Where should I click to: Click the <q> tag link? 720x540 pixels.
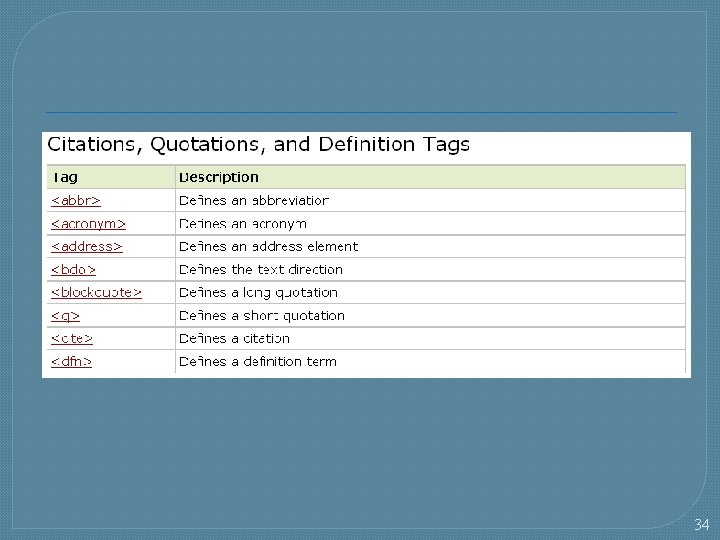pos(66,315)
